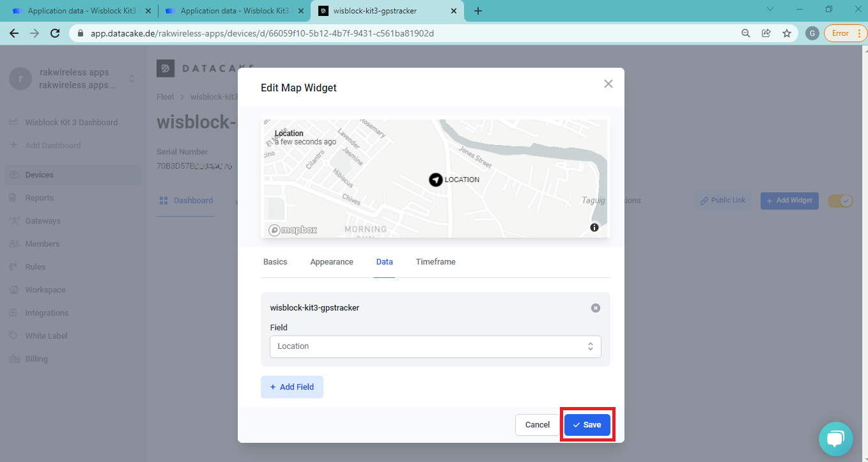The width and height of the screenshot is (868, 462).
Task: Close the Edit Map Widget dialog
Action: coord(608,84)
